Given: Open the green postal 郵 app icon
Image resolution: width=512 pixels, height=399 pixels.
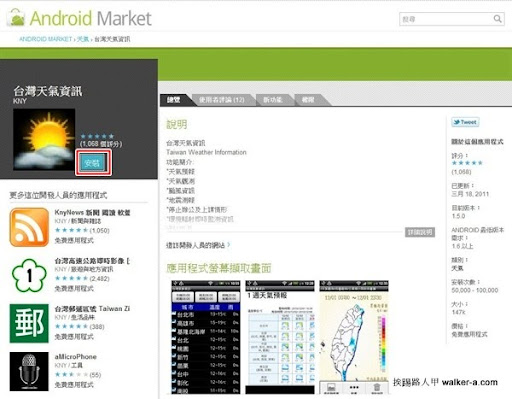Looking at the screenshot, I should (29, 323).
